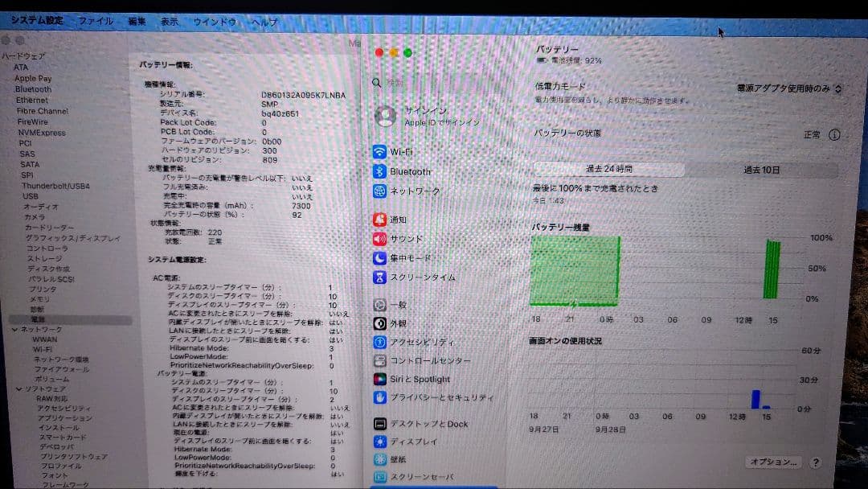Open the 通知 notifications pane

395,220
